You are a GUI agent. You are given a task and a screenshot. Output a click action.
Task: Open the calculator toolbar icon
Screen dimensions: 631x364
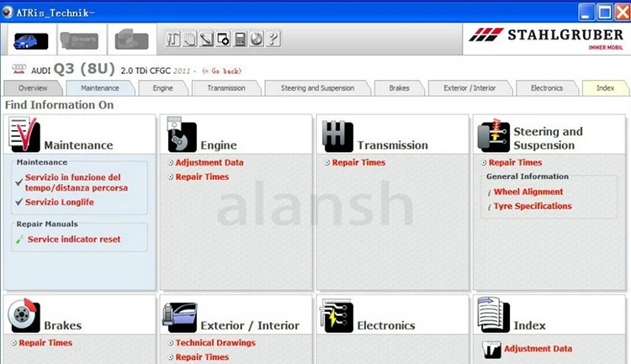point(240,39)
